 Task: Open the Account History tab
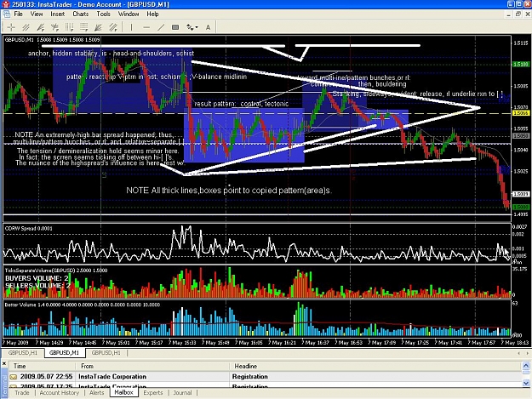(x=60, y=393)
